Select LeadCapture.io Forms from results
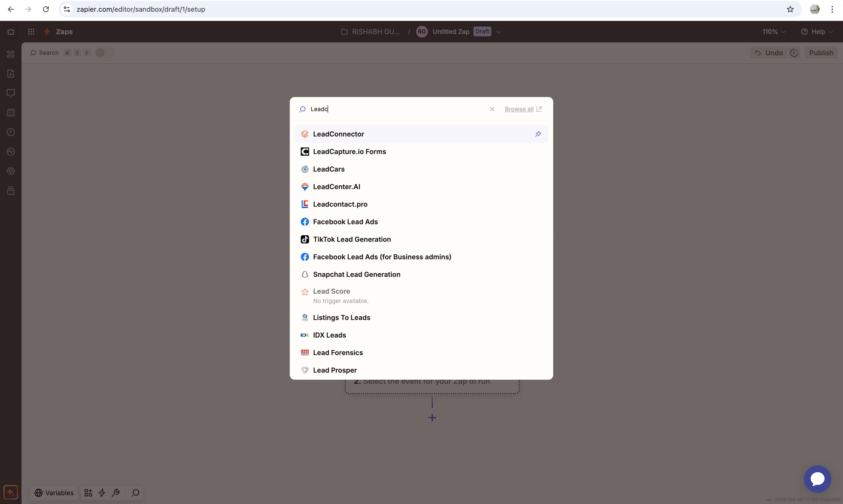This screenshot has height=504, width=843. tap(349, 152)
